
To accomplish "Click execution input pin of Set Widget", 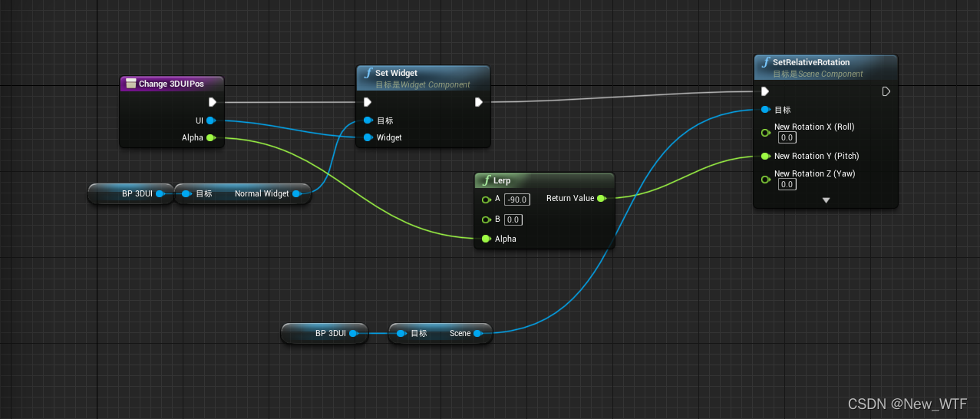I will click(x=367, y=102).
